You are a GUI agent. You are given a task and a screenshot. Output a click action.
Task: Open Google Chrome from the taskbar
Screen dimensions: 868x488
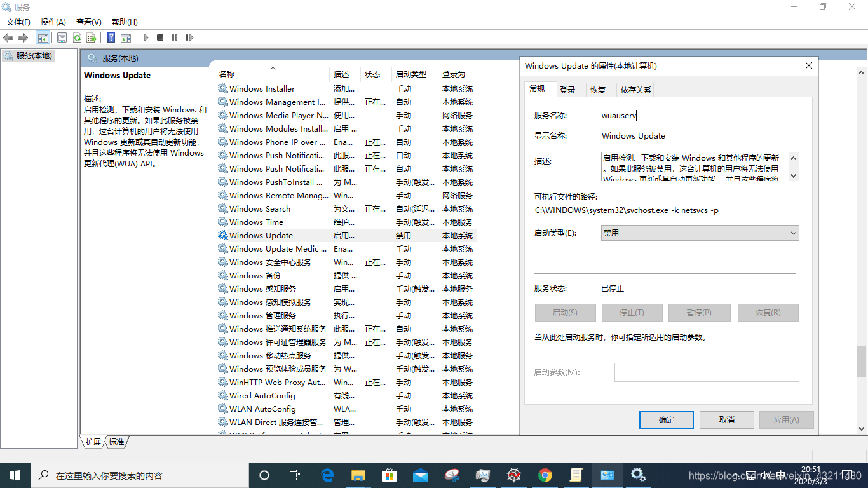[x=545, y=475]
